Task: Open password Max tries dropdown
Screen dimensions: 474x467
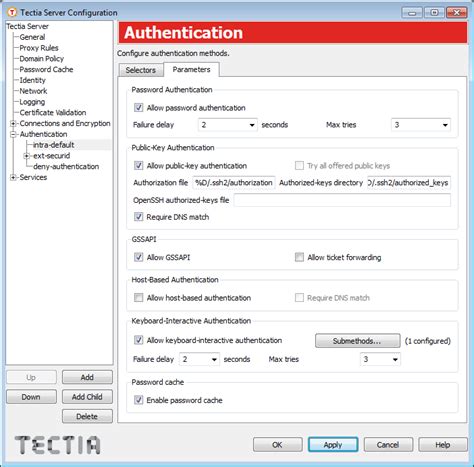Action: [x=421, y=125]
